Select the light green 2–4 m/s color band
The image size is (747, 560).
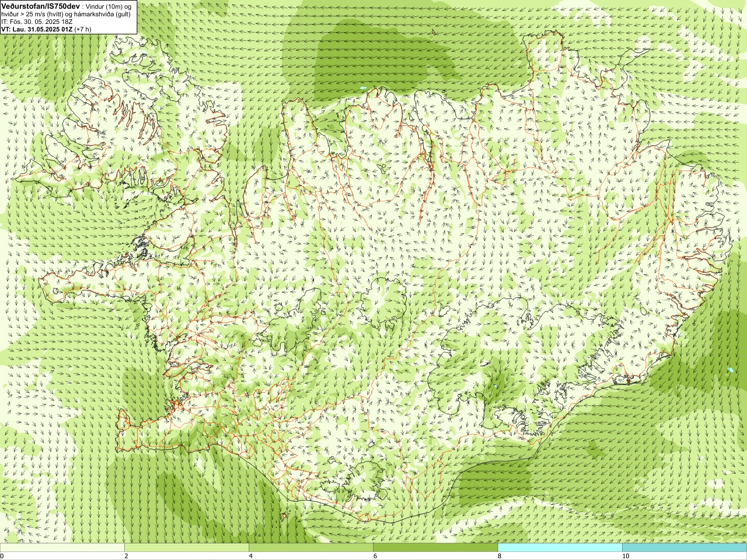[x=187, y=548]
